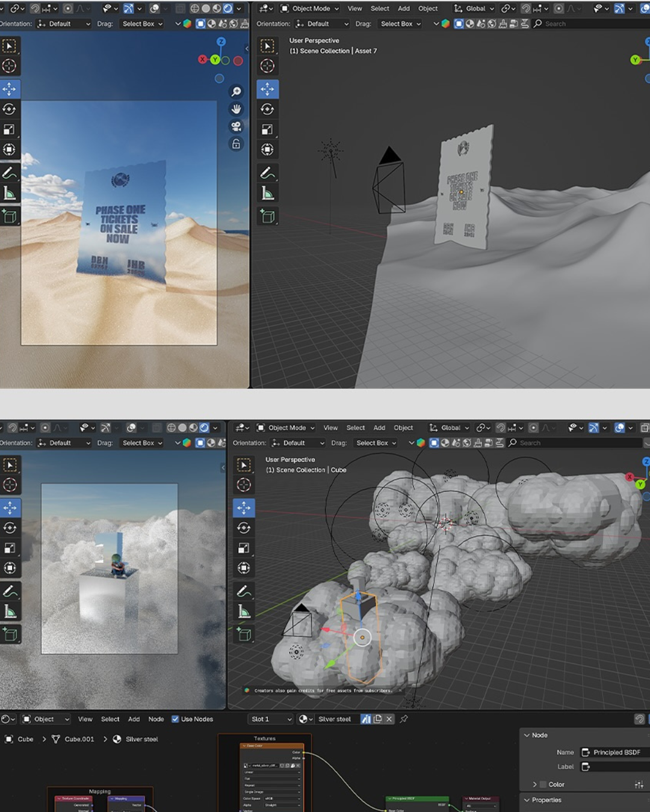This screenshot has height=812, width=650.
Task: Click the lock camera icon in top-left viewport
Action: click(x=236, y=144)
